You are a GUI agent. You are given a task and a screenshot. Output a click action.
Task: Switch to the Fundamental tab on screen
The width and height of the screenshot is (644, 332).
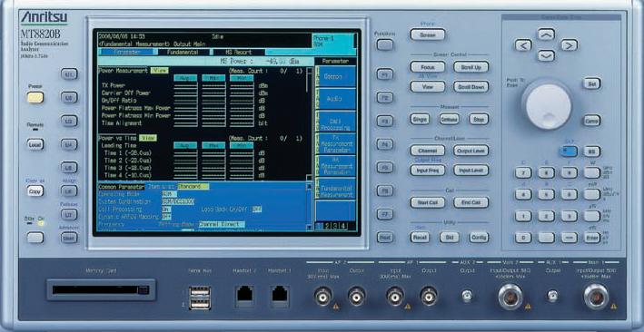(x=183, y=52)
